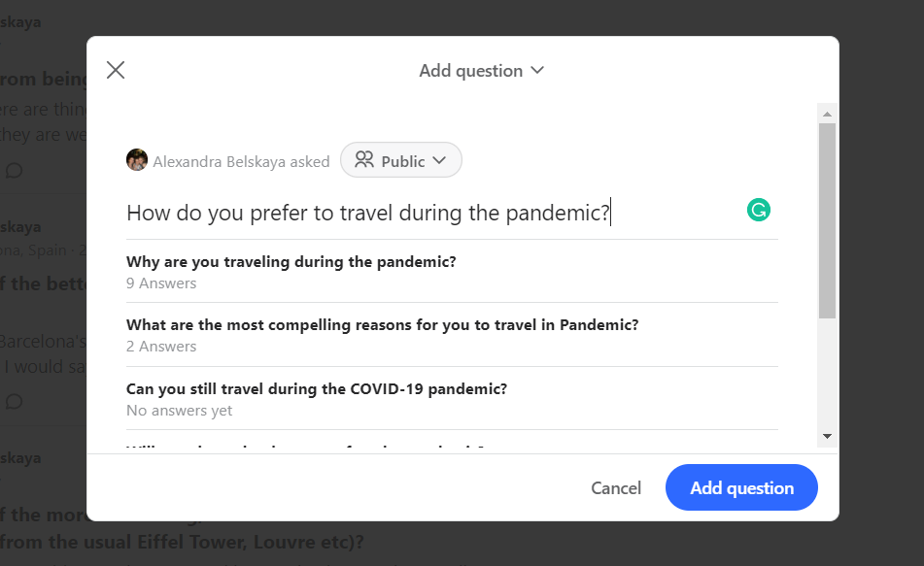Click the Grammarly icon in question field

[x=758, y=210]
